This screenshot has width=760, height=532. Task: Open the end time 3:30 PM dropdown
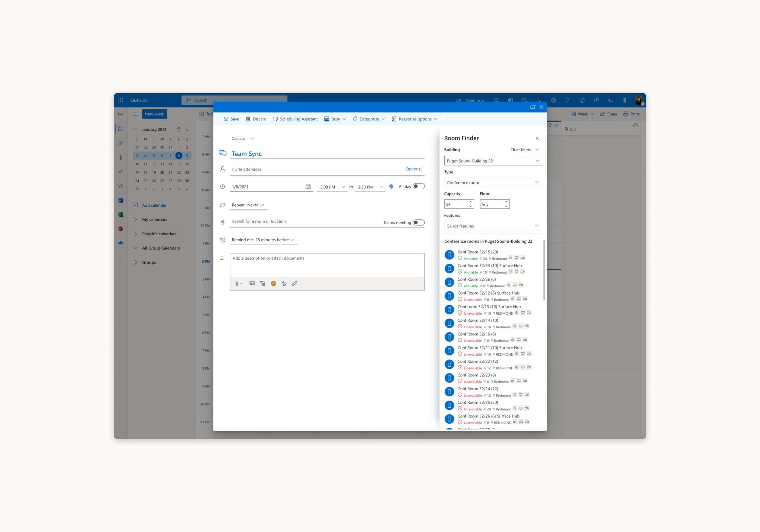tap(370, 187)
